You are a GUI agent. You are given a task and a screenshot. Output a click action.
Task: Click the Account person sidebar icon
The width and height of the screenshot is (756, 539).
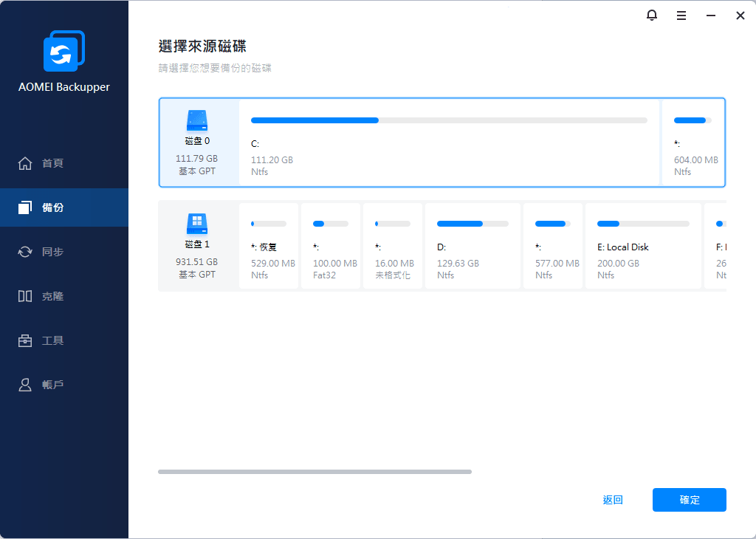click(25, 385)
